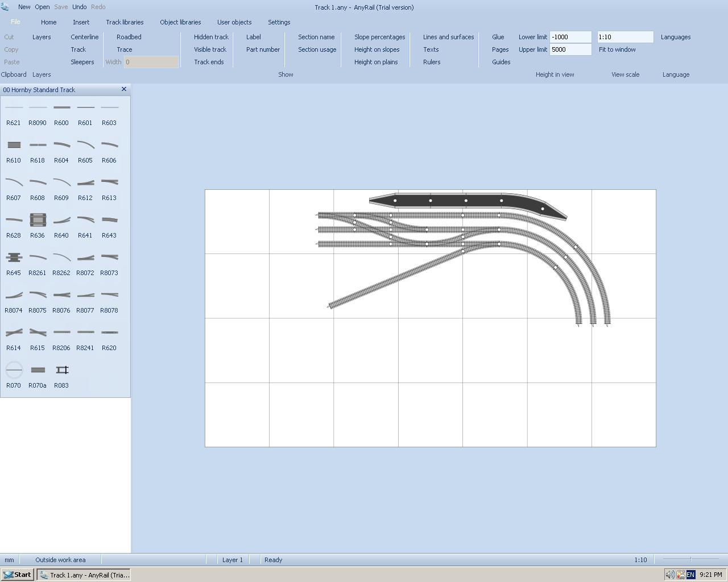Toggle Part number labels
Viewport: 728px width, 582px height.
(263, 49)
